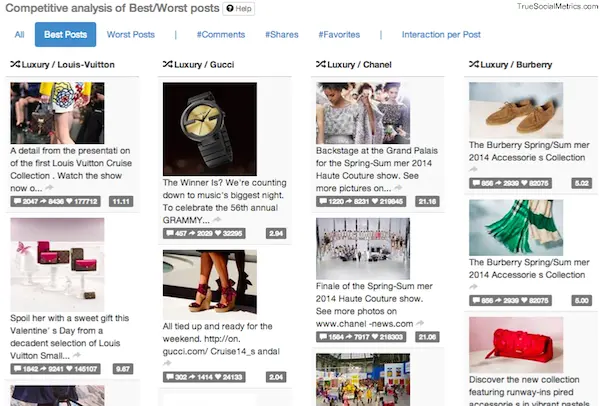Click the Luxury / Chanel column heading
The width and height of the screenshot is (600, 406).
pyautogui.click(x=360, y=64)
